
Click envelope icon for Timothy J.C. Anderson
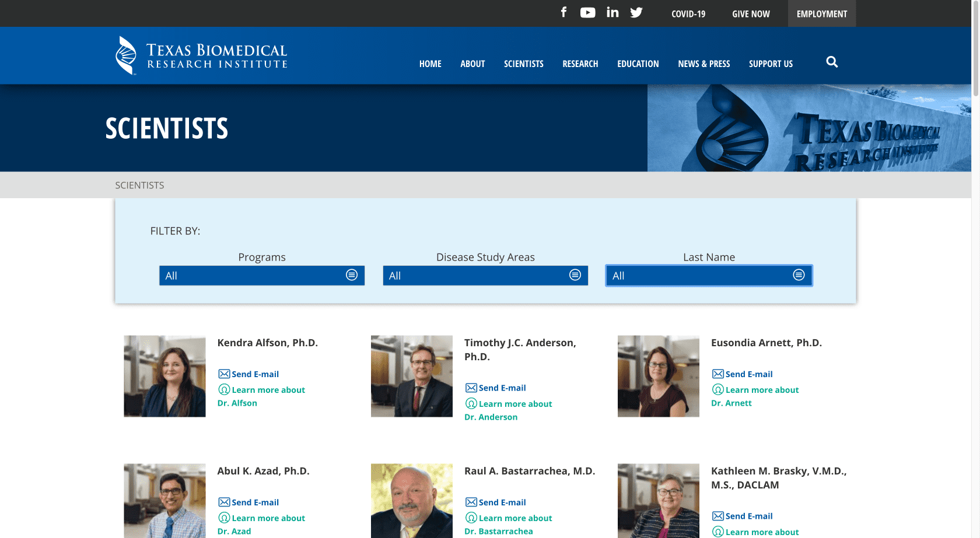pyautogui.click(x=471, y=388)
